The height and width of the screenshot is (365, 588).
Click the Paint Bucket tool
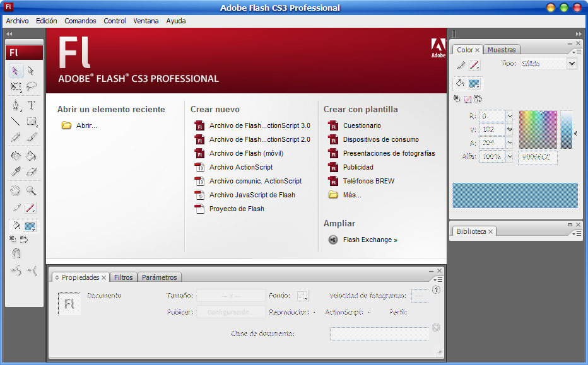click(x=31, y=155)
